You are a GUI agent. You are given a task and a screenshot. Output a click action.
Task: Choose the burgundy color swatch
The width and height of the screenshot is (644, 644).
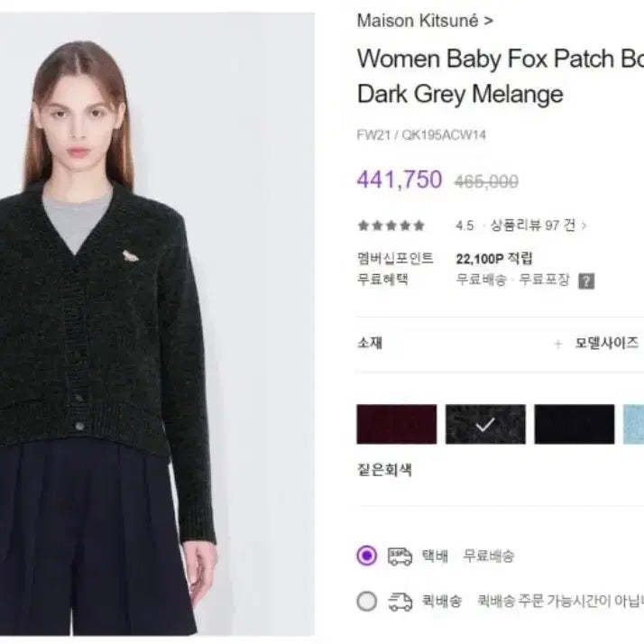[x=397, y=424]
